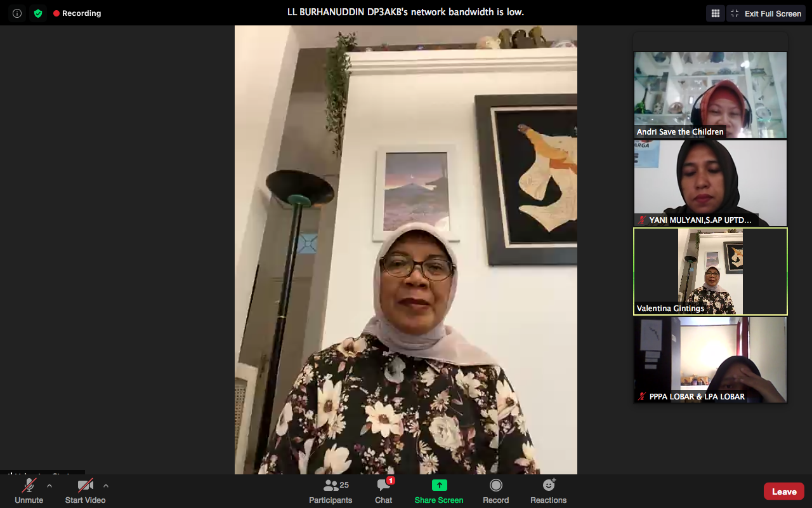Select Andri Save the Children video thumbnail
The height and width of the screenshot is (508, 812).
coord(710,95)
